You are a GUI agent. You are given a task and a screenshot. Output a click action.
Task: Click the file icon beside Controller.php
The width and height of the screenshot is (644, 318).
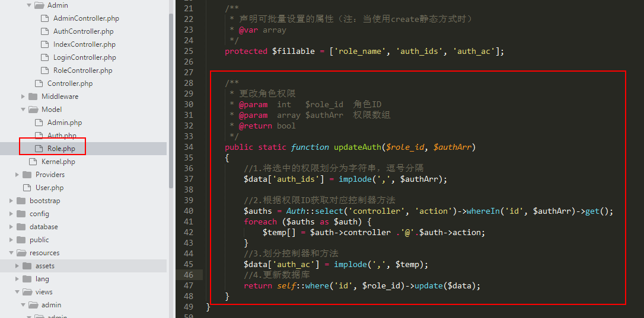point(39,83)
